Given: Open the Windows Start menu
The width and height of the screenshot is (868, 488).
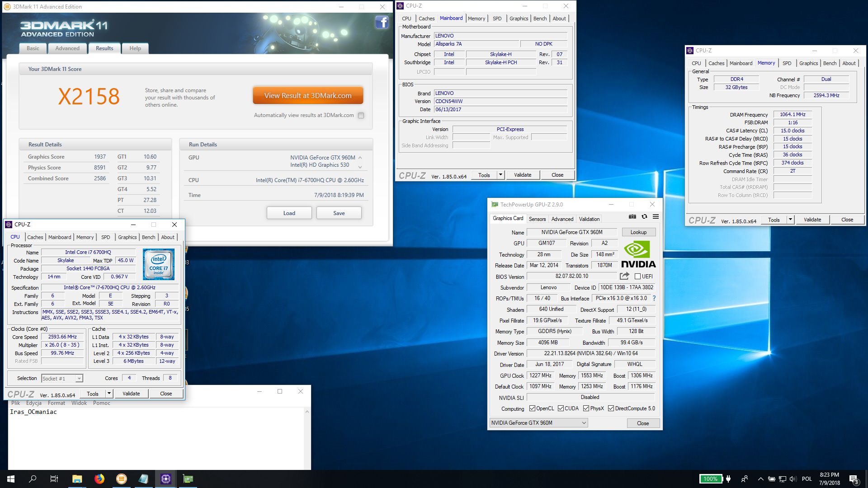Looking at the screenshot, I should click(11, 479).
